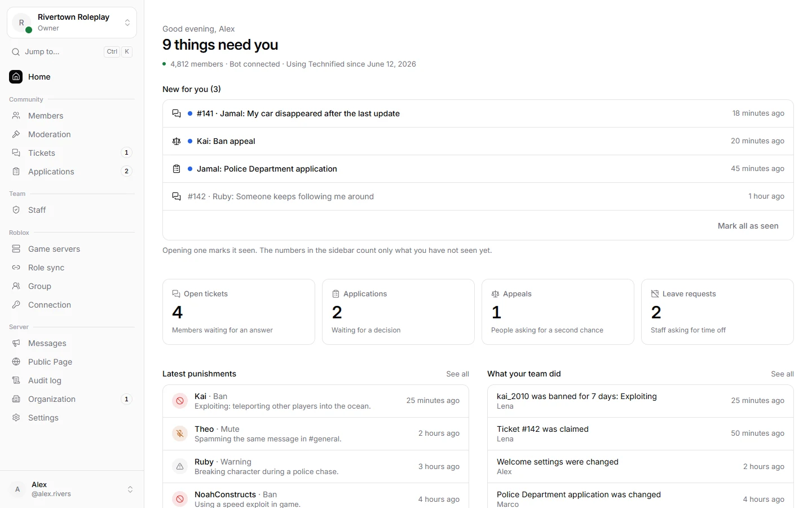Viewport: 812px width, 508px height.
Task: Open Jamal: Police Department application item
Action: coord(478,169)
